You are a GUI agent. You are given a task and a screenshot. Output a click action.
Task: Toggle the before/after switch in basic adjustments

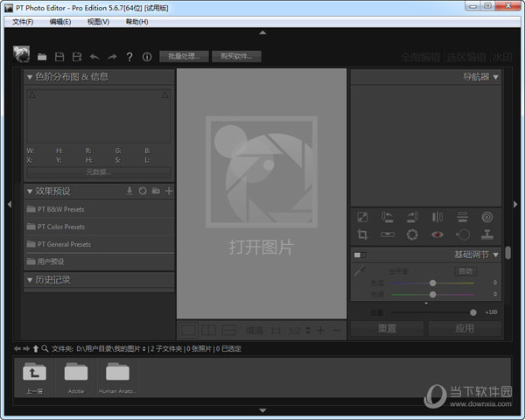[360, 255]
